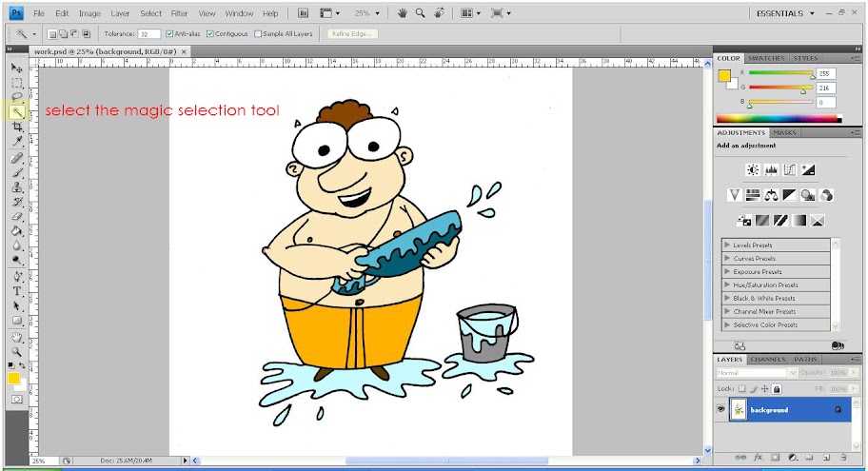Select the Healing Brush tool
Image resolution: width=868 pixels, height=471 pixels.
(x=16, y=158)
